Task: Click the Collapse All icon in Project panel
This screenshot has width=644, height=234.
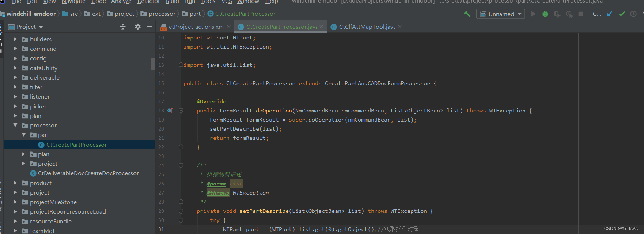Action: (x=123, y=27)
